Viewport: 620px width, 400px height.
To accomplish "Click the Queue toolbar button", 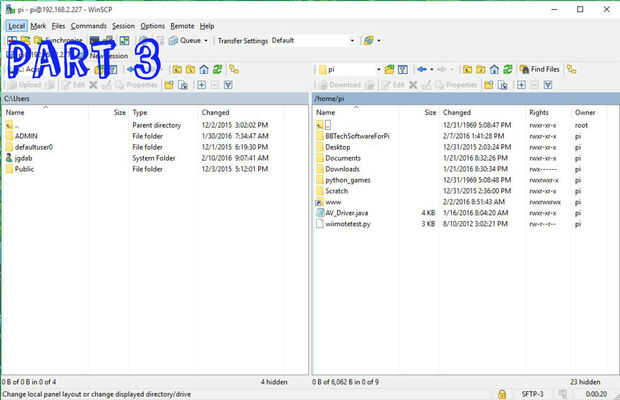I will click(185, 41).
